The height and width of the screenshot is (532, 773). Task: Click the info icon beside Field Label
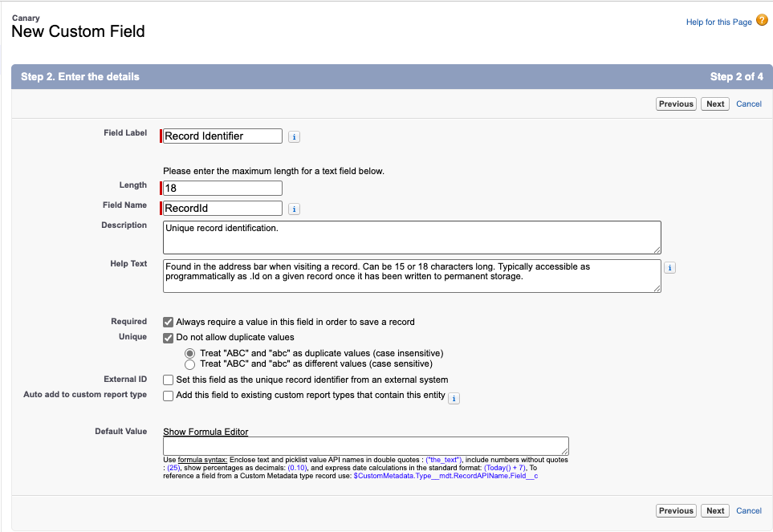[x=294, y=136]
